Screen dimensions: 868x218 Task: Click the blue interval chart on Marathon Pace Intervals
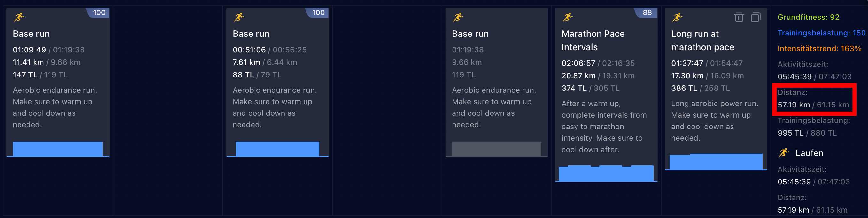click(606, 173)
